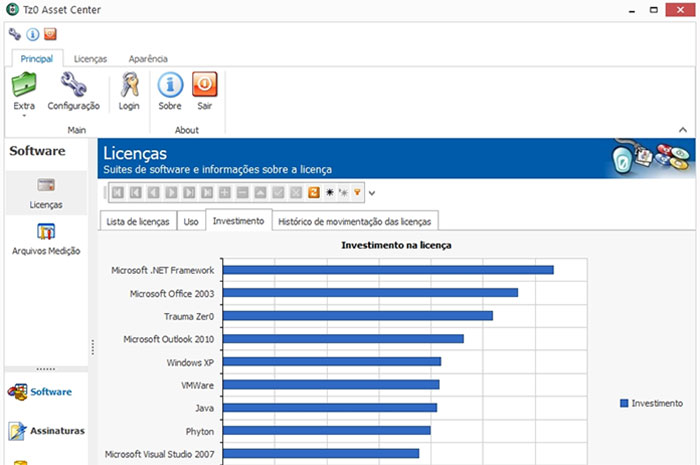Viewport: 700px width, 465px height.
Task: Select the Principal ribbon tab
Action: [37, 59]
